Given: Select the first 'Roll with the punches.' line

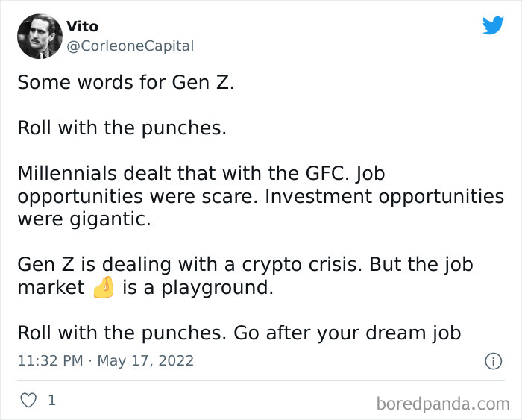Looking at the screenshot, I should click(122, 128).
